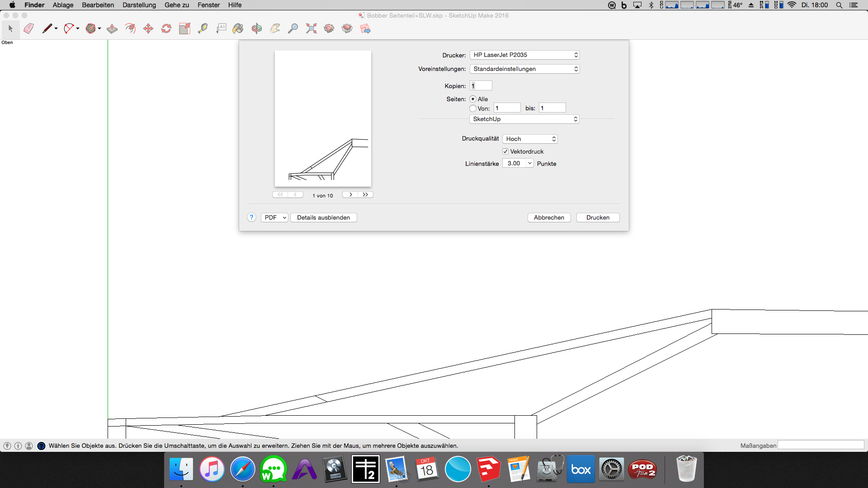Select the Push/Pull tool
The image size is (868, 488).
112,28
